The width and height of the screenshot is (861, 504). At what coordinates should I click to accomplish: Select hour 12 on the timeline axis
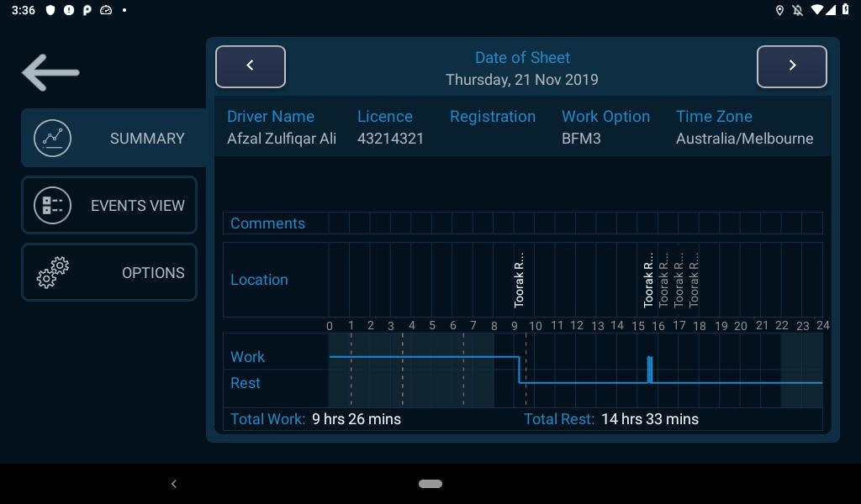point(577,325)
